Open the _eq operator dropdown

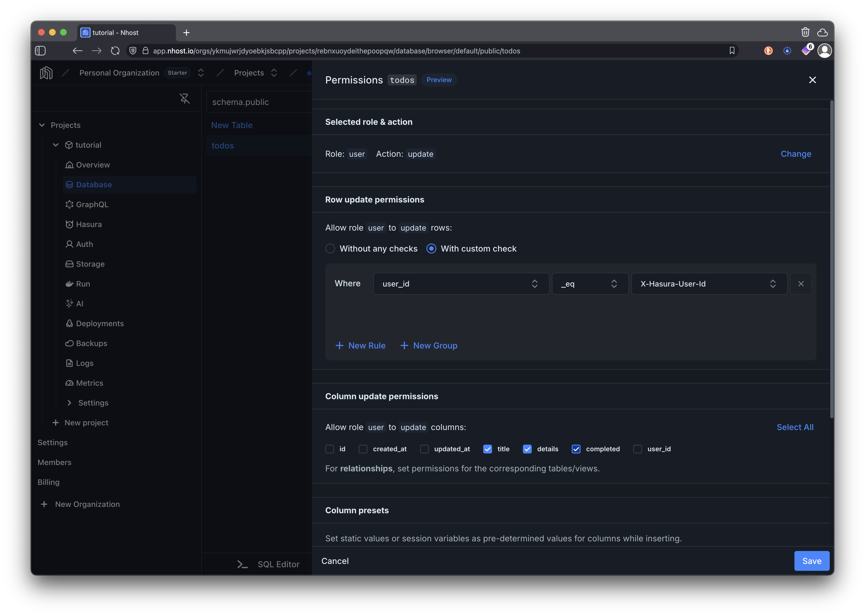pos(590,283)
